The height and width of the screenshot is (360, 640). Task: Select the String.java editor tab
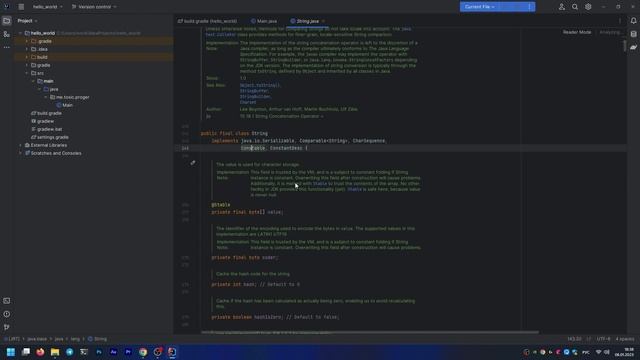click(x=308, y=21)
